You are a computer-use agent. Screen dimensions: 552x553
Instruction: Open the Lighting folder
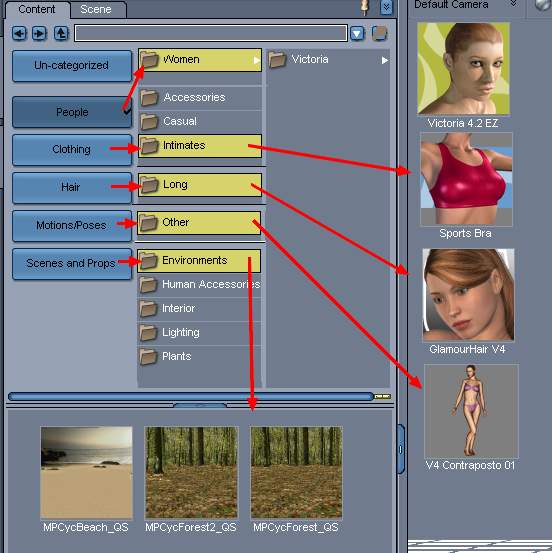click(199, 333)
